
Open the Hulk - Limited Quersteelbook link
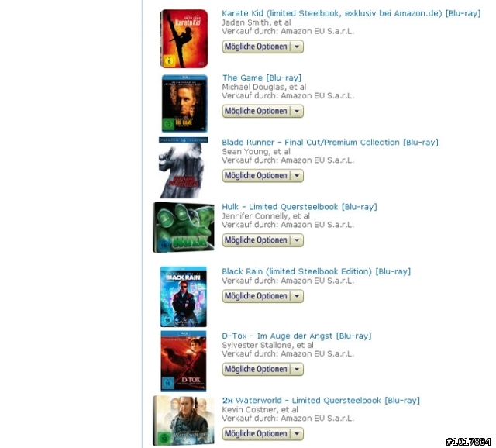[x=299, y=207]
